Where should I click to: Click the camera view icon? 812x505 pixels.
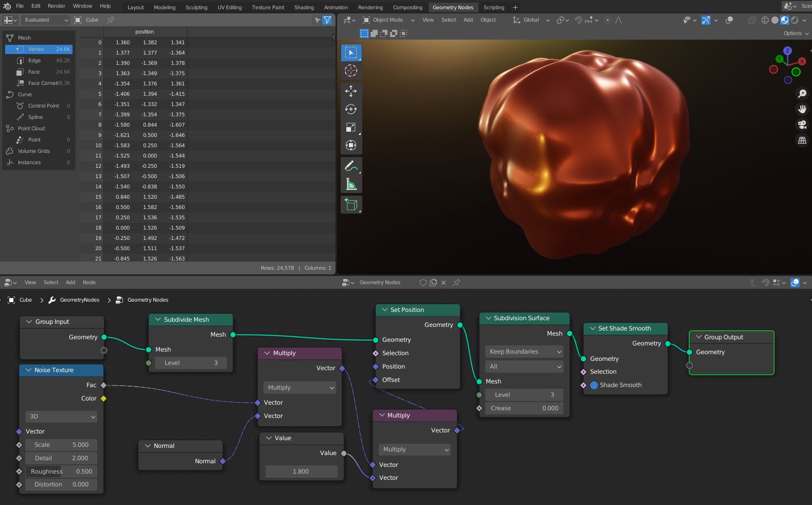click(x=802, y=125)
